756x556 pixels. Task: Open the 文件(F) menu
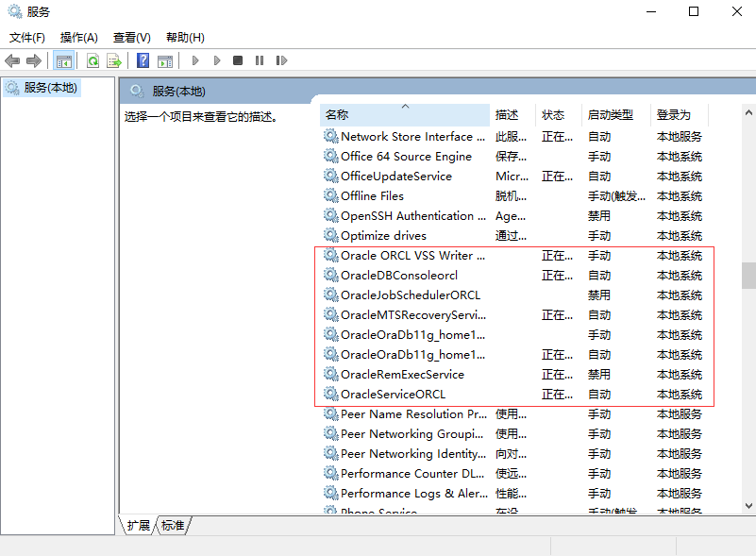point(27,38)
